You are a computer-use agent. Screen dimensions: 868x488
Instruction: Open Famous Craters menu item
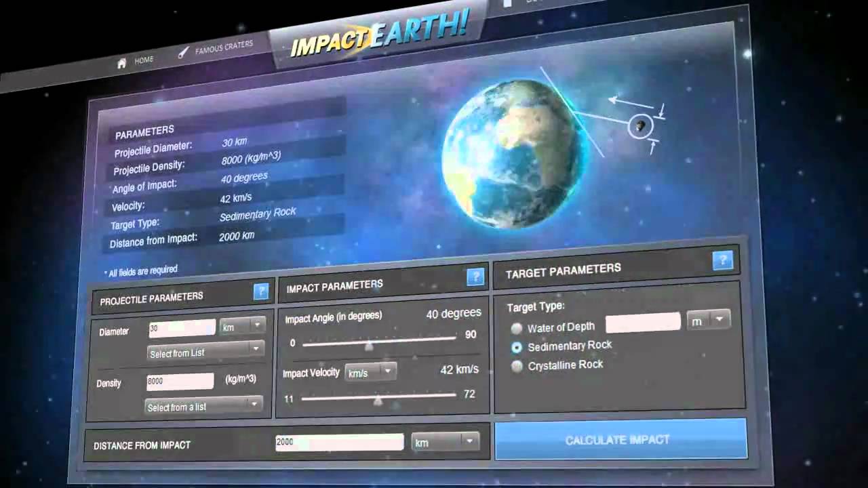[224, 47]
